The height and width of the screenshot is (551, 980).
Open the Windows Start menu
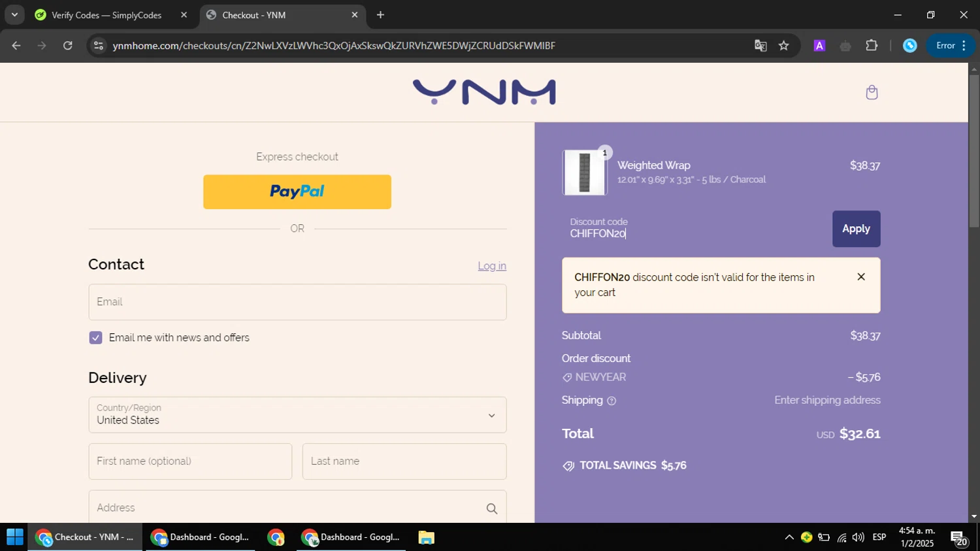coord(14,537)
